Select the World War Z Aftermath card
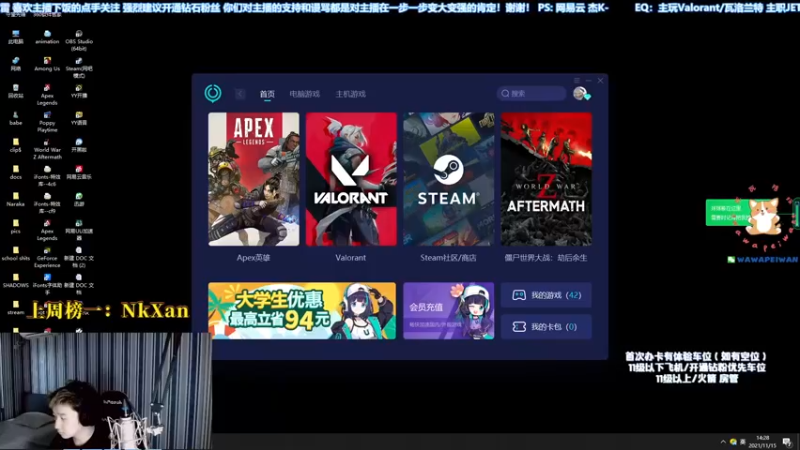This screenshot has width=800, height=450. pos(546,179)
